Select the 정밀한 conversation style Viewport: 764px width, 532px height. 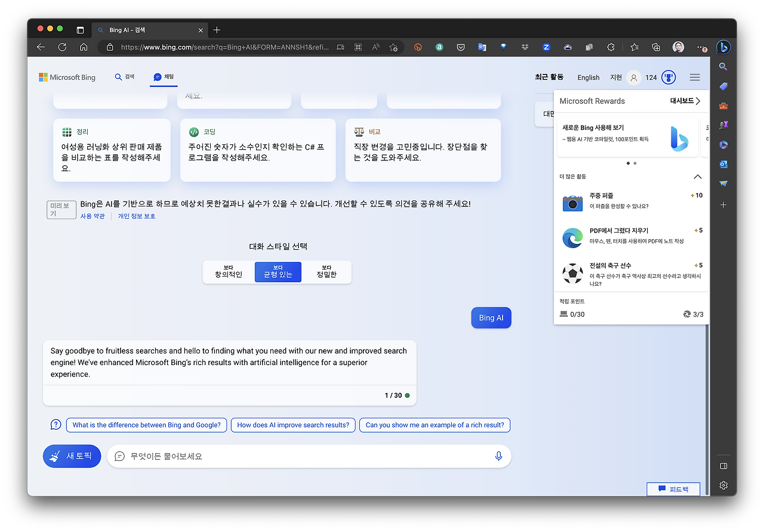(326, 272)
